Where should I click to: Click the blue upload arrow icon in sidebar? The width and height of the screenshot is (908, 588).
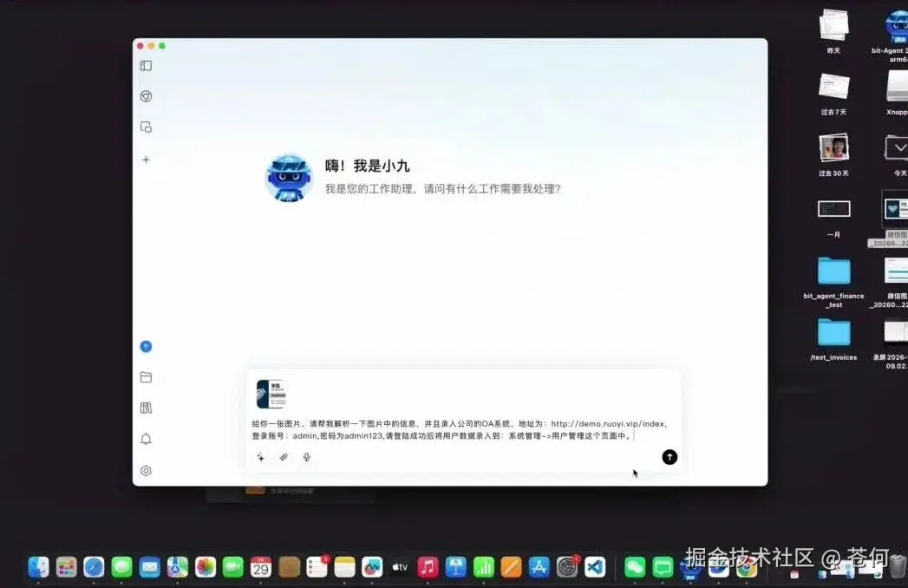pos(146,346)
